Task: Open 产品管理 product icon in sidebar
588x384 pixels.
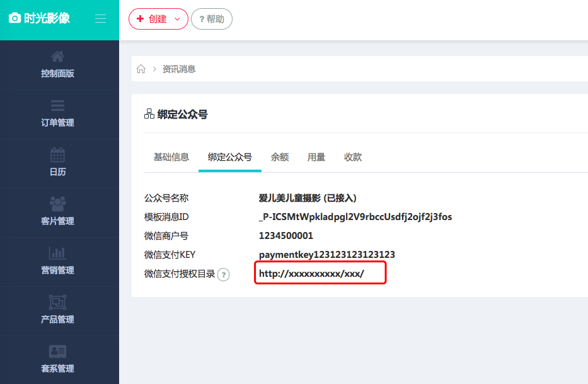Action: point(57,302)
